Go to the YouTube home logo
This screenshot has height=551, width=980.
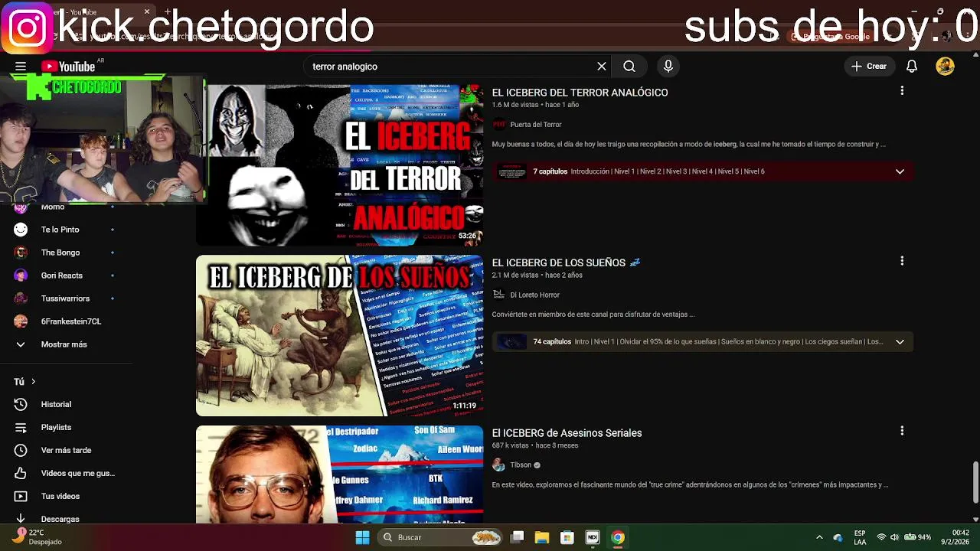click(x=68, y=67)
